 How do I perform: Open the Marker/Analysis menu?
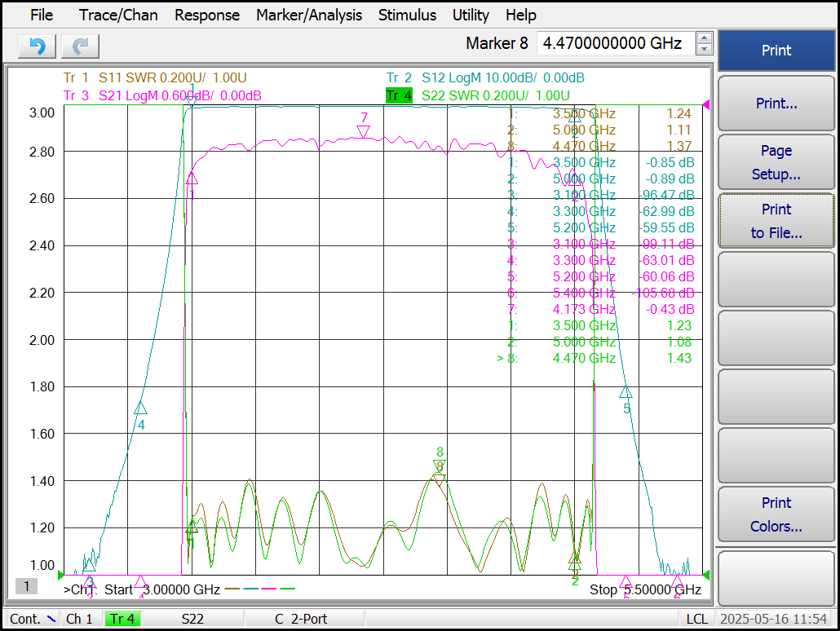pos(309,15)
